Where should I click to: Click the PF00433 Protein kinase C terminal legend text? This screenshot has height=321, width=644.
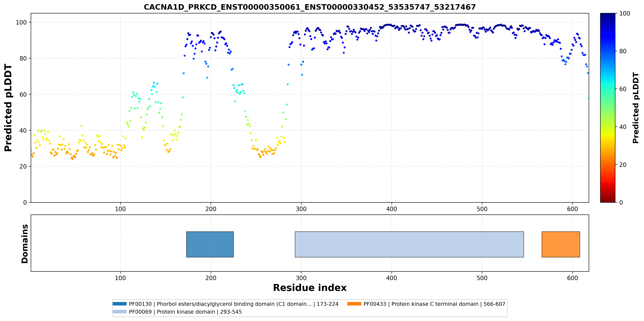[x=434, y=304]
